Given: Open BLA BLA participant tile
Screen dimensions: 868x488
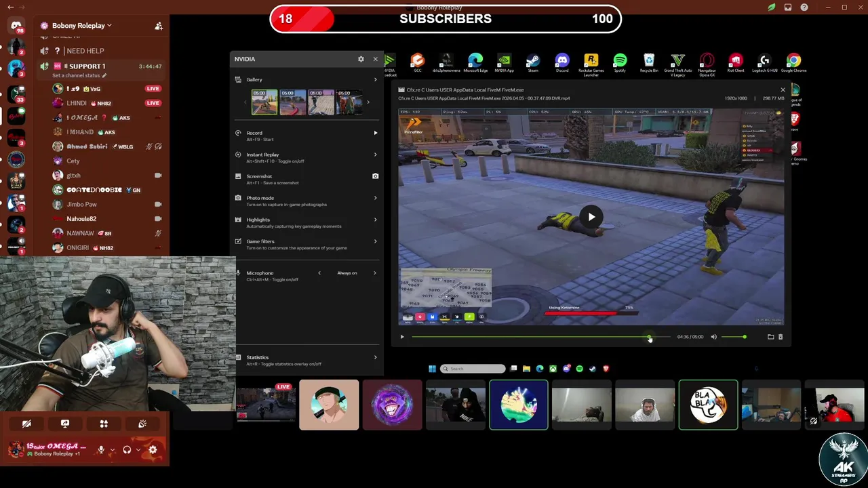Looking at the screenshot, I should coord(708,405).
